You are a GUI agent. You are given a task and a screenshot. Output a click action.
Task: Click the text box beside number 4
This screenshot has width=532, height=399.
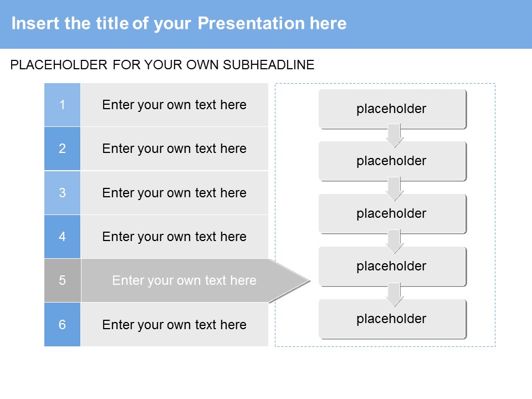(174, 237)
